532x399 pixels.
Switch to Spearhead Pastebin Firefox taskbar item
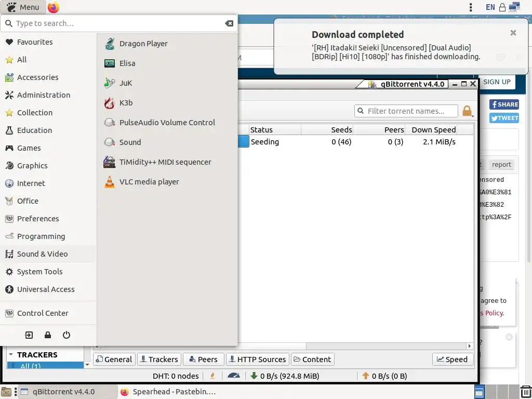[x=169, y=392]
